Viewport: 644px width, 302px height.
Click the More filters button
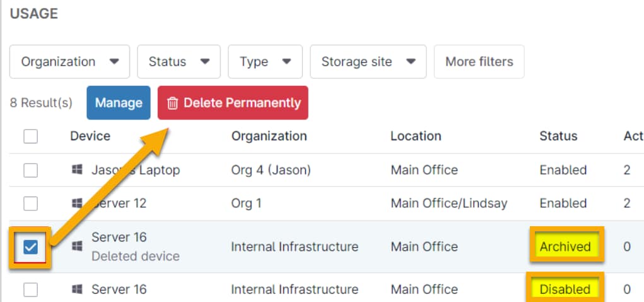pyautogui.click(x=479, y=62)
